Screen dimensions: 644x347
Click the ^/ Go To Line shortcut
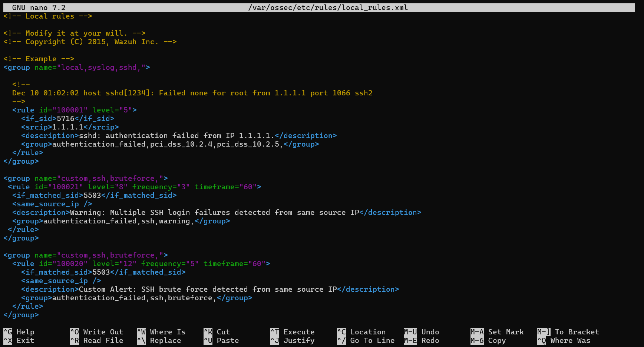(x=366, y=340)
